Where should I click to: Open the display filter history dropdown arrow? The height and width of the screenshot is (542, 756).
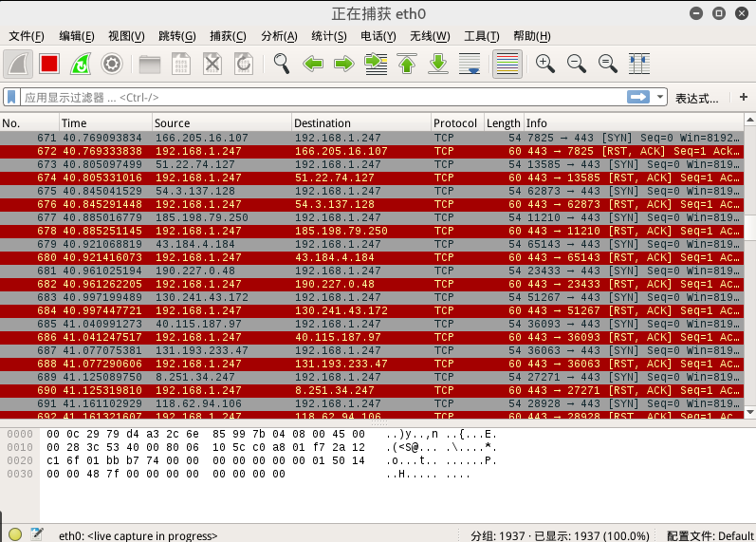click(x=659, y=97)
